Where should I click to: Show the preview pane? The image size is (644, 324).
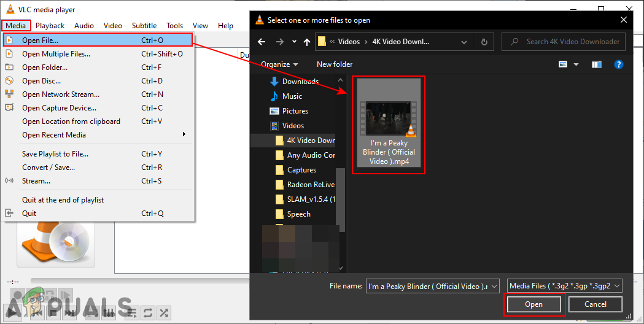tap(596, 64)
